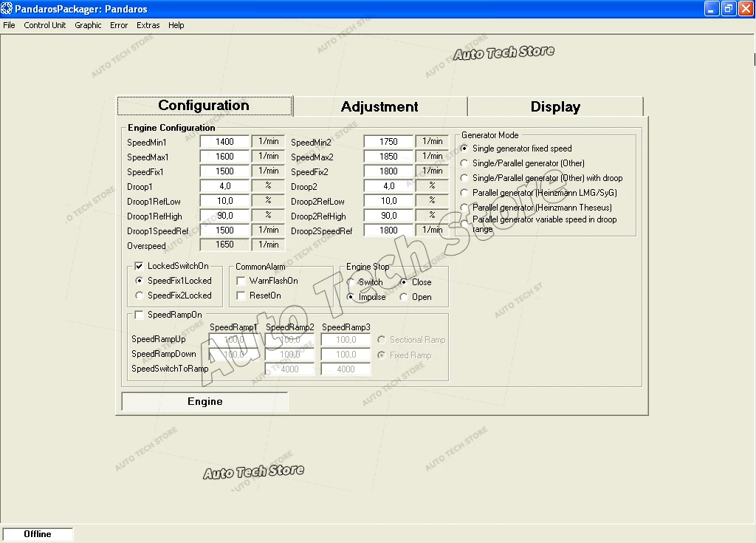Click the Engine button

tap(205, 402)
